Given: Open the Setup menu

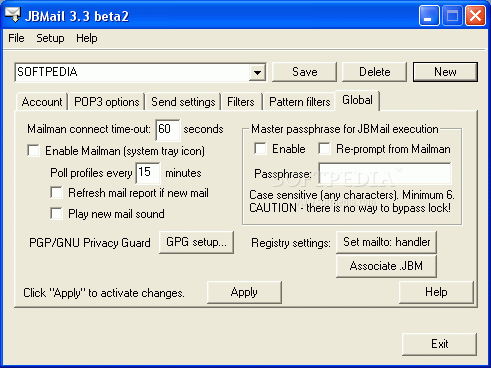Looking at the screenshot, I should [50, 38].
